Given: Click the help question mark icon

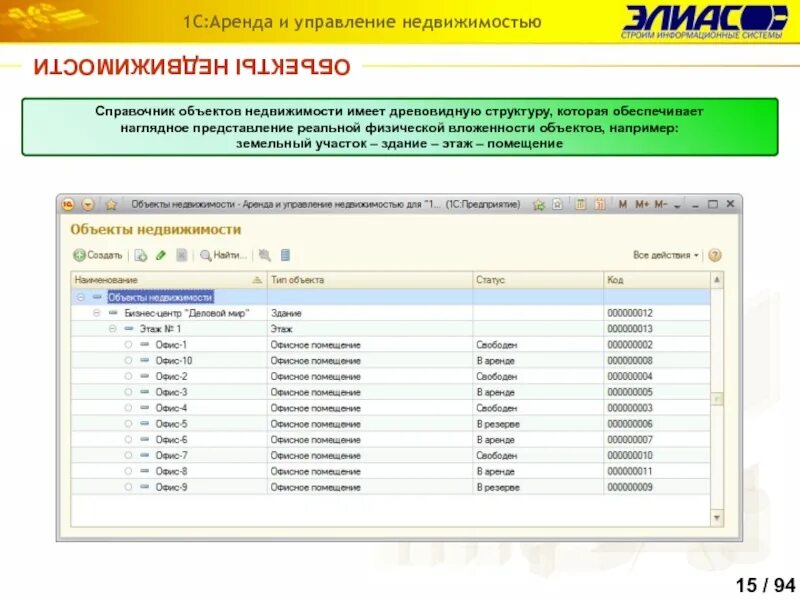Looking at the screenshot, I should [x=715, y=255].
